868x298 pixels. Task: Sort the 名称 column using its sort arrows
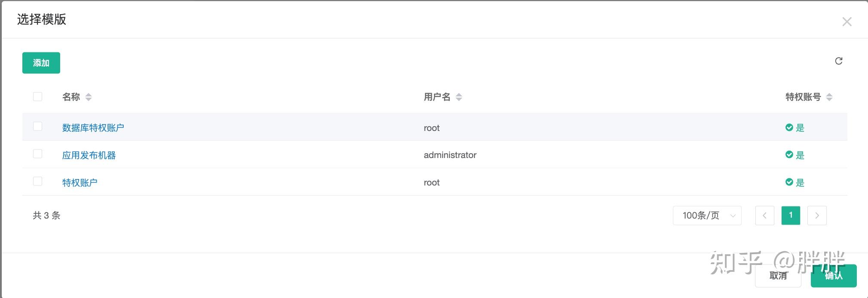pyautogui.click(x=89, y=97)
